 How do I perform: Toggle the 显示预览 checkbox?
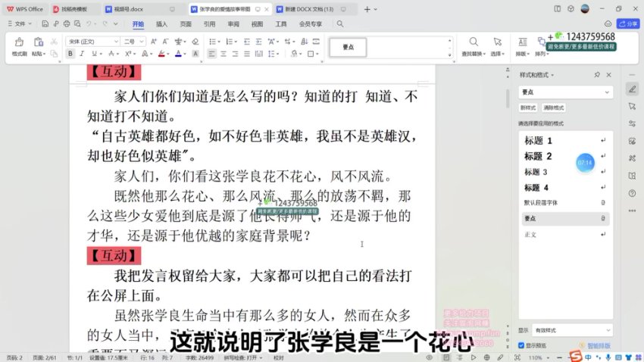[522, 345]
